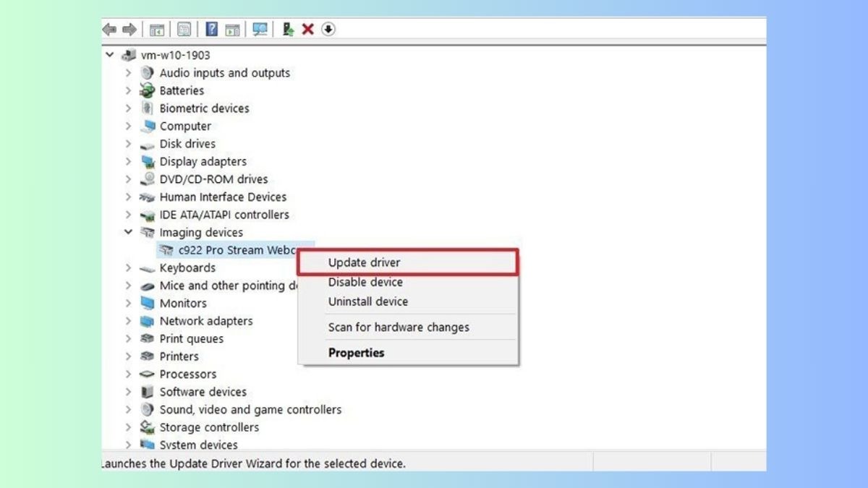868x488 pixels.
Task: Select the Computer category label
Action: pos(185,126)
